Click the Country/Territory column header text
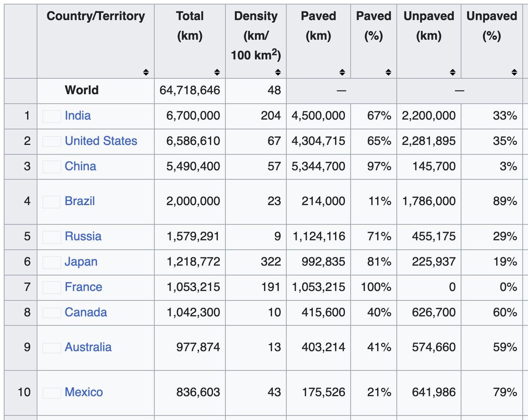The height and width of the screenshot is (420, 528). pyautogui.click(x=95, y=16)
